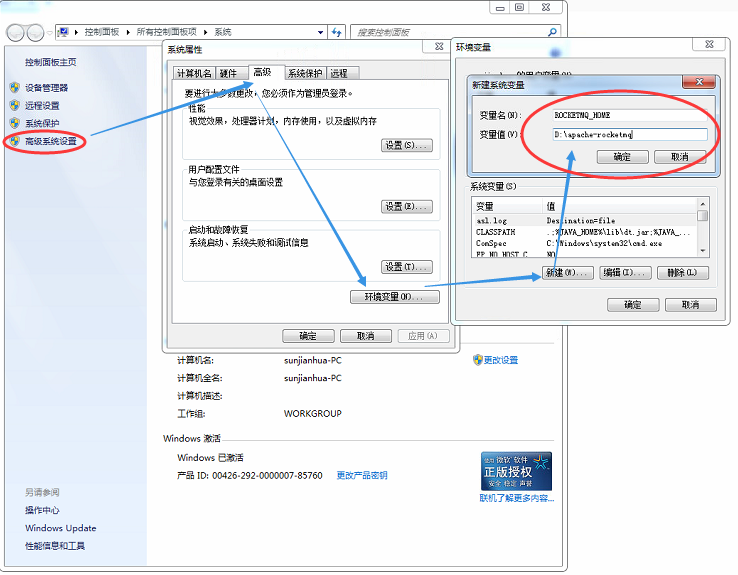Click shield icon next to 高级系统设置
Image resolution: width=738 pixels, height=575 pixels.
coord(15,141)
